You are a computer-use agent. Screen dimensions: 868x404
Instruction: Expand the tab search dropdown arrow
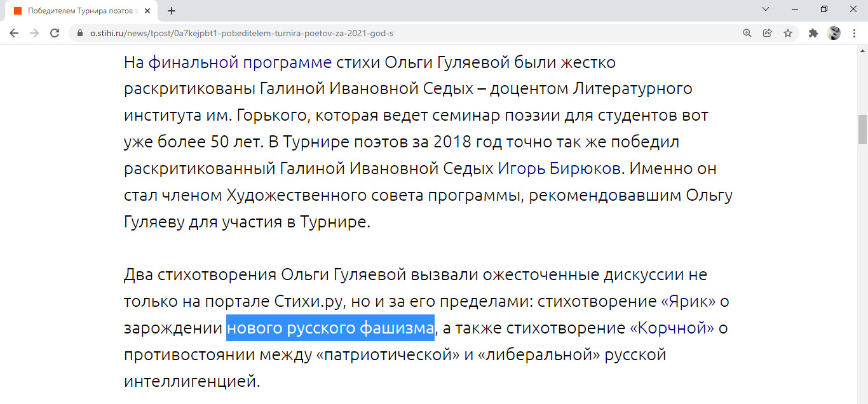[x=766, y=9]
